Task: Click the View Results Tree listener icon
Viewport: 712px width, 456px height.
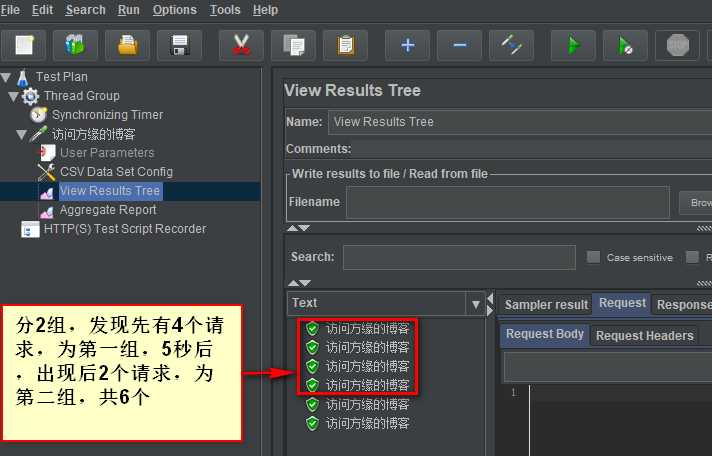Action: point(47,192)
